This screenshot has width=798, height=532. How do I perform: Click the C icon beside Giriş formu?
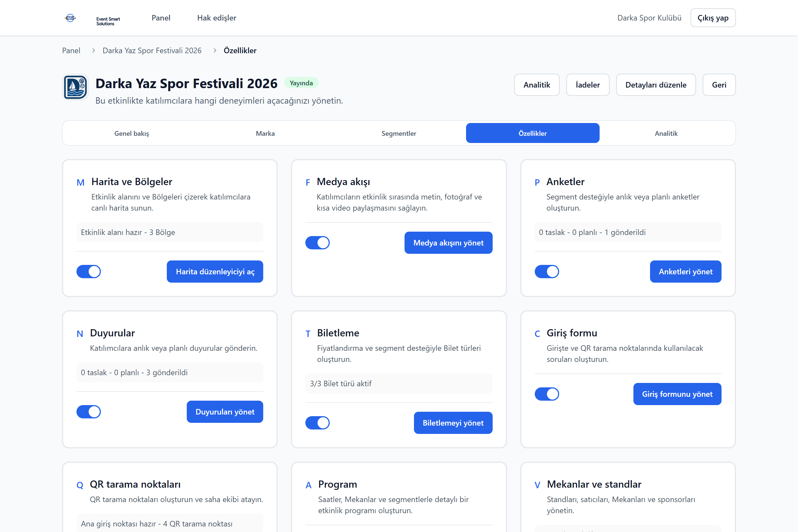[538, 334]
